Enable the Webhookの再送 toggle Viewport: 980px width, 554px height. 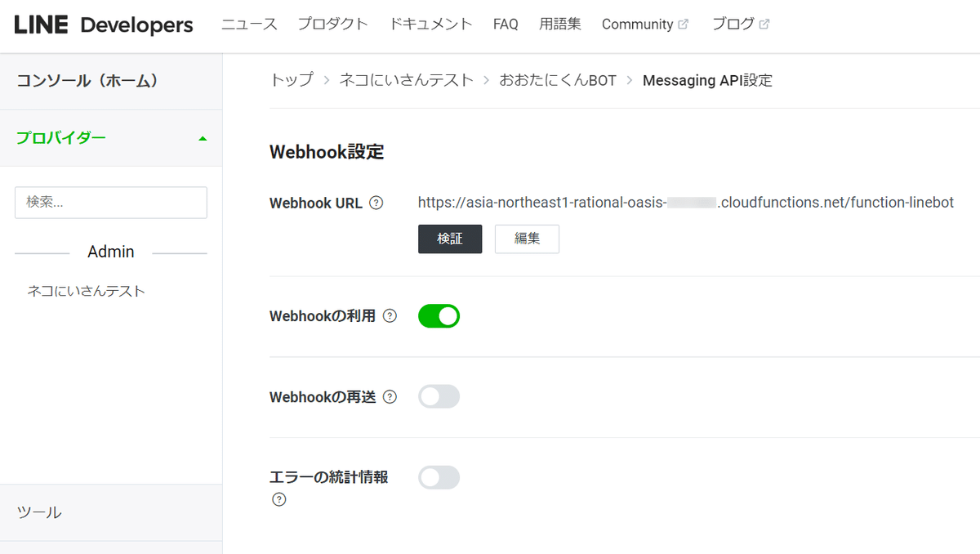(439, 396)
